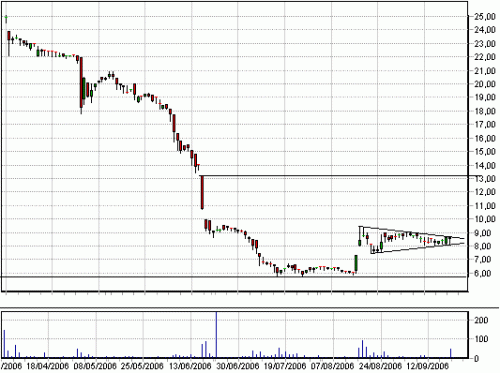Select the 10,00 price axis label

point(485,219)
